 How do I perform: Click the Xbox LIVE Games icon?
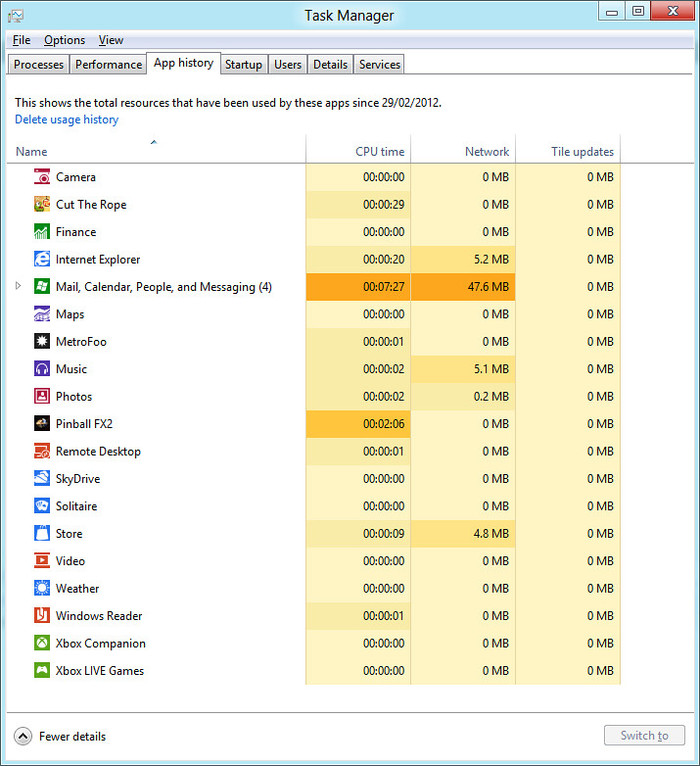point(42,670)
